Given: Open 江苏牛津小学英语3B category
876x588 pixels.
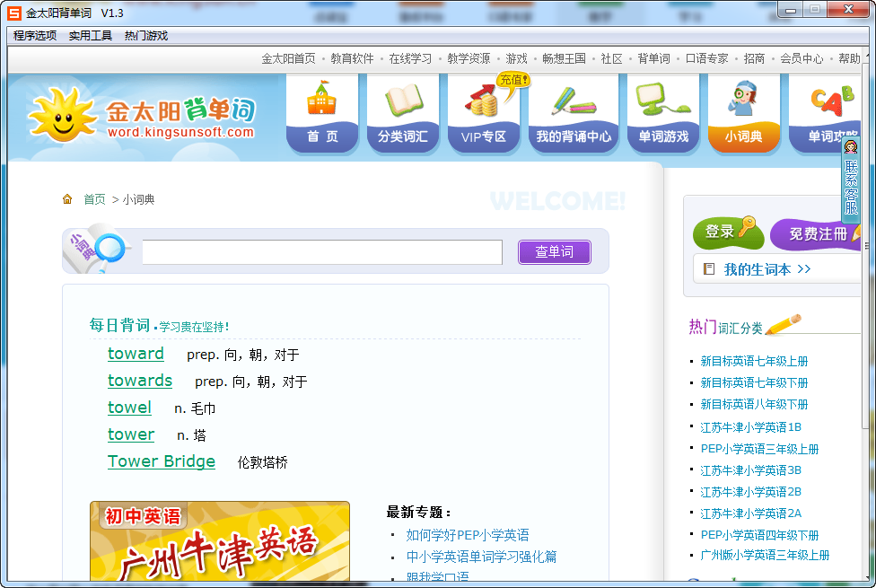Looking at the screenshot, I should [x=751, y=470].
